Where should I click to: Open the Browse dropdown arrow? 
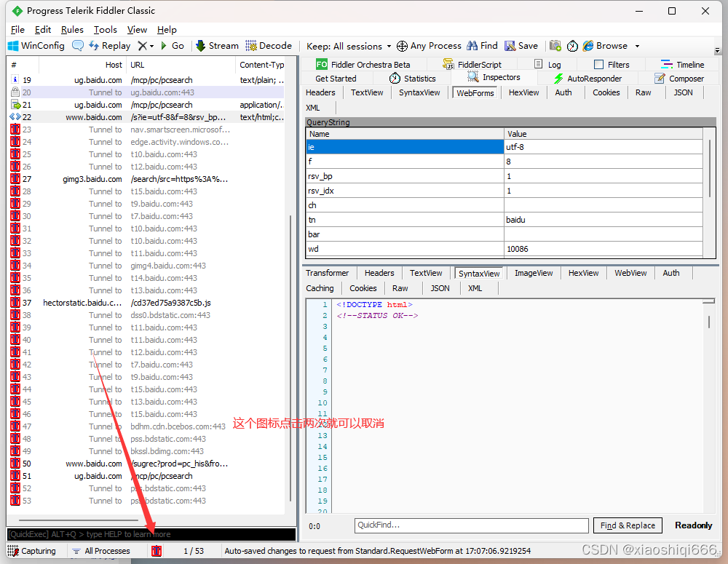(638, 46)
